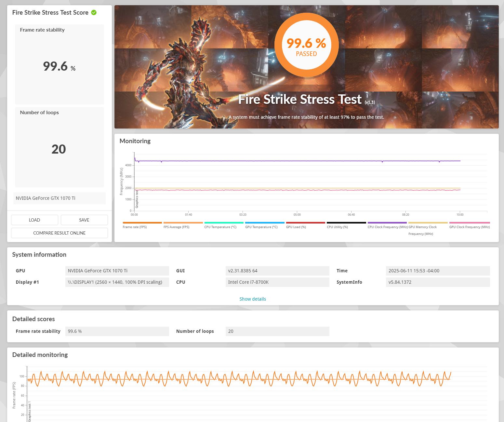The width and height of the screenshot is (504, 422).
Task: Select the NVIDIA GeForce GTX 1070 Ti panel field
Action: click(x=60, y=198)
